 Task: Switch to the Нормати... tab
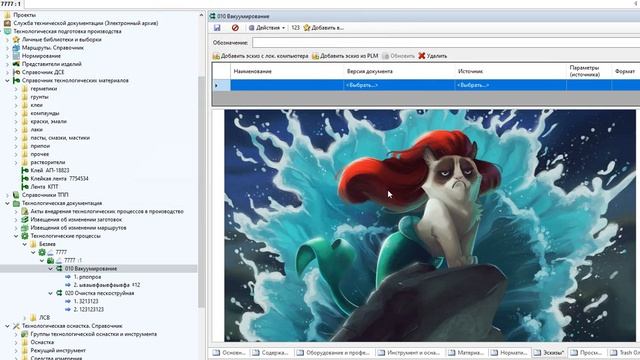[x=509, y=352]
